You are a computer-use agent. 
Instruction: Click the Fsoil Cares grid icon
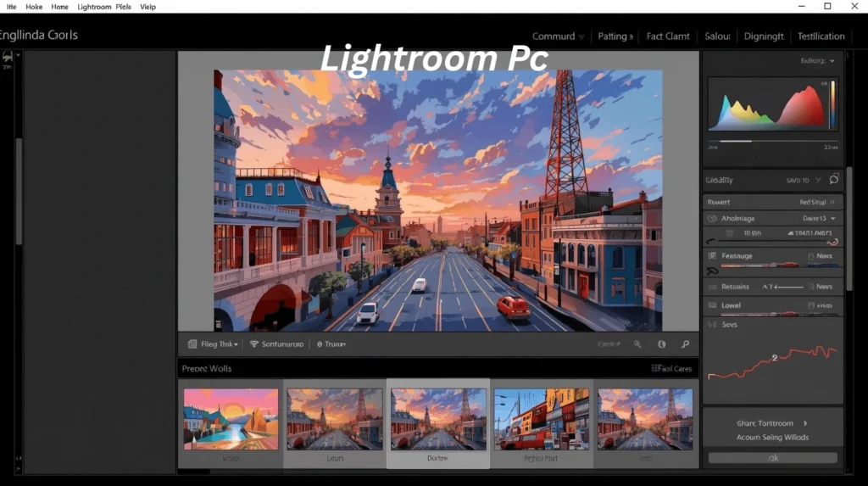(655, 368)
